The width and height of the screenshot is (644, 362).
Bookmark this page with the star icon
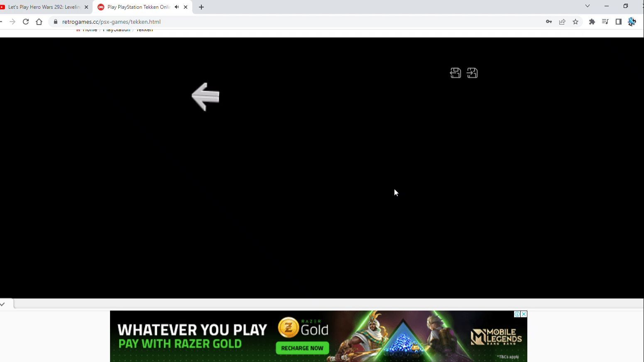[575, 22]
